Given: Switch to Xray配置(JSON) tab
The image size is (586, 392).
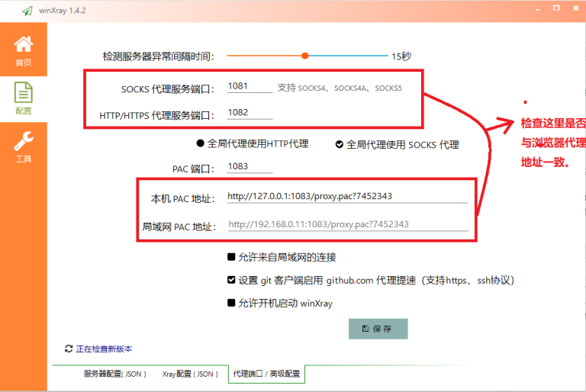Looking at the screenshot, I should tap(190, 374).
